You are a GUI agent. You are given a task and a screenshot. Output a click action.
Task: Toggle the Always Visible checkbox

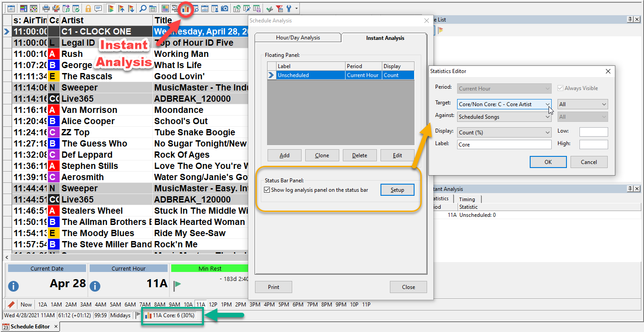pos(560,88)
